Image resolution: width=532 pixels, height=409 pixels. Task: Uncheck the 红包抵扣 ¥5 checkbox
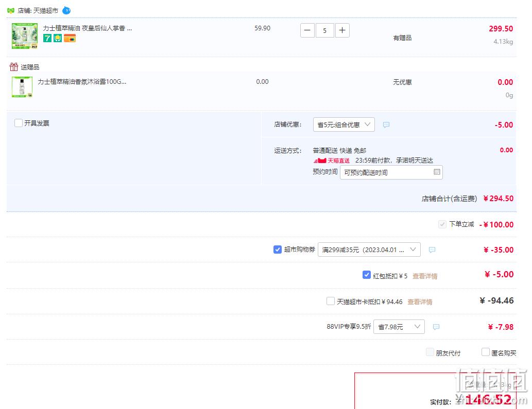coord(367,275)
